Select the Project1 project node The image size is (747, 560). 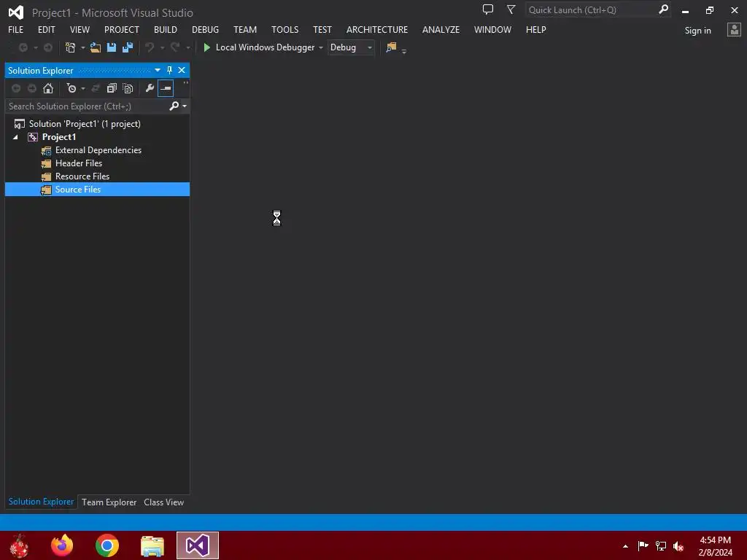click(x=58, y=137)
